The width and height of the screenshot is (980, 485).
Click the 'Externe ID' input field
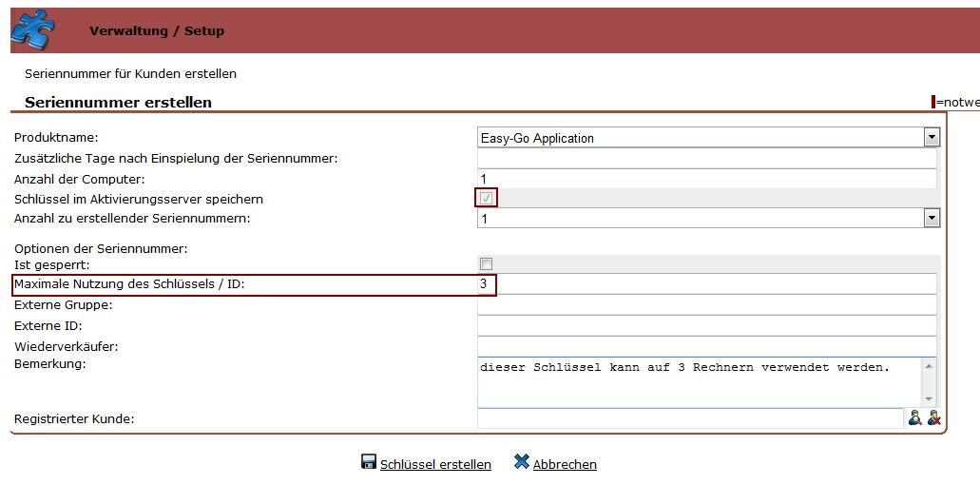point(706,325)
